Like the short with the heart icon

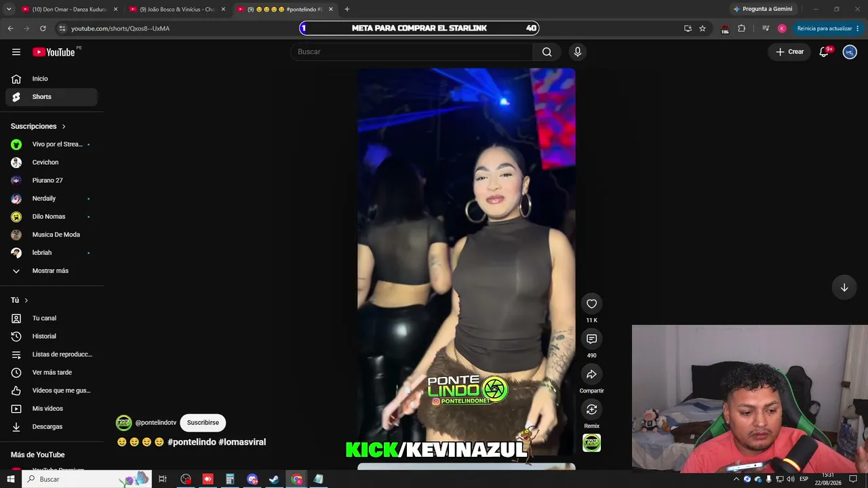[x=591, y=304]
